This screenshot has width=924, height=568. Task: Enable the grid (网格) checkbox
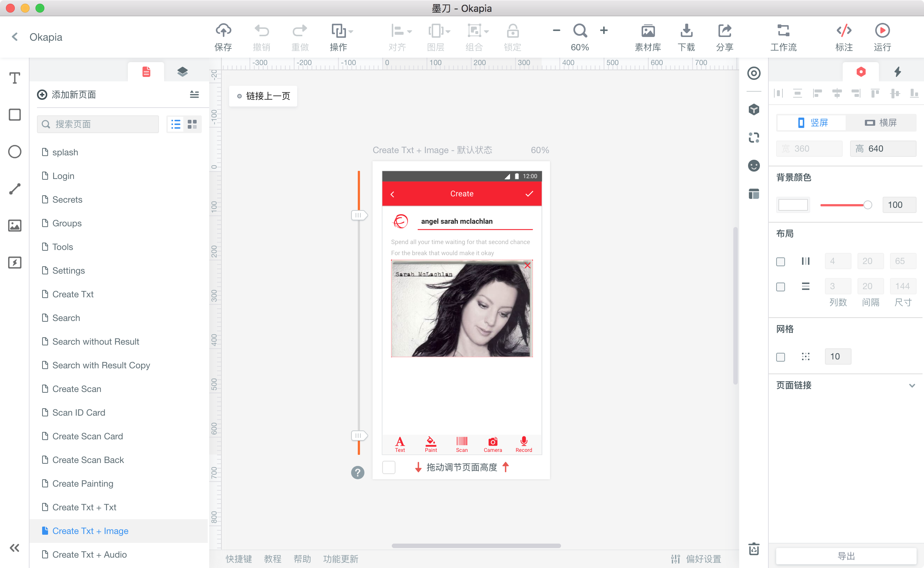coord(781,357)
